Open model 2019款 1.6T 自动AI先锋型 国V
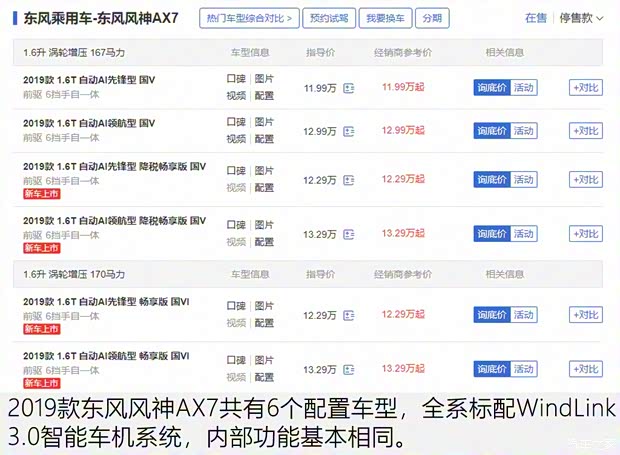This screenshot has height=455, width=620. 89,80
